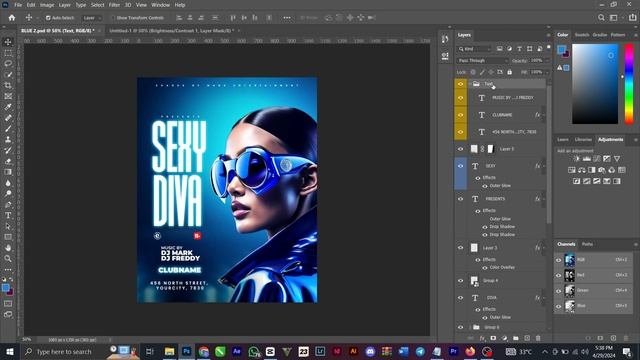Switch to the Paths tab
The image size is (640, 360).
[x=587, y=244]
